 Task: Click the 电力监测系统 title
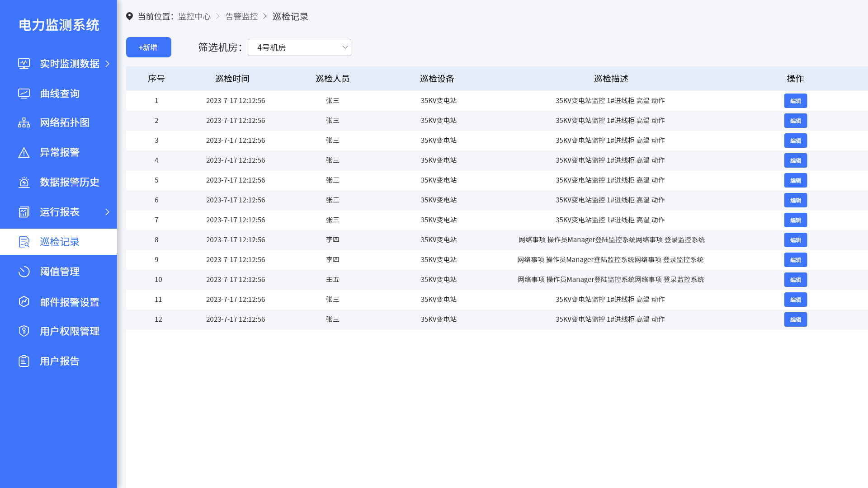point(59,25)
